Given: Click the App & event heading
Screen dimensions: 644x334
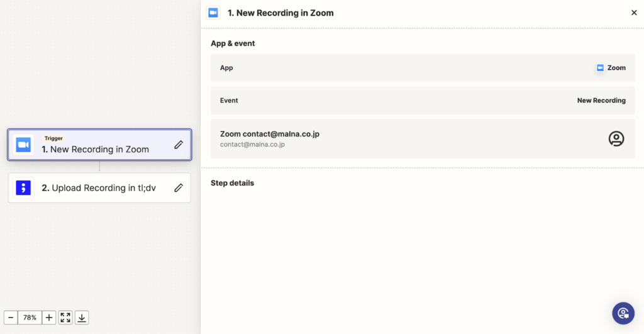Looking at the screenshot, I should pos(233,43).
